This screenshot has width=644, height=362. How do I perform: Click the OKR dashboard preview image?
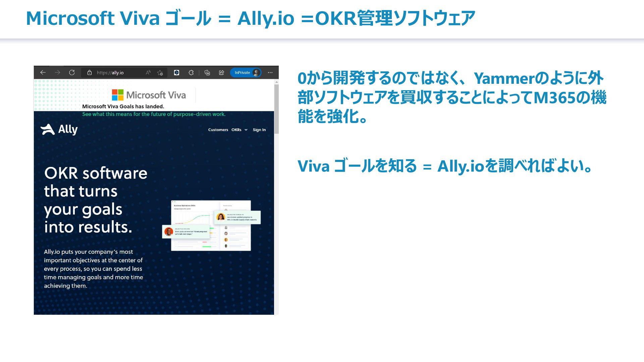211,225
